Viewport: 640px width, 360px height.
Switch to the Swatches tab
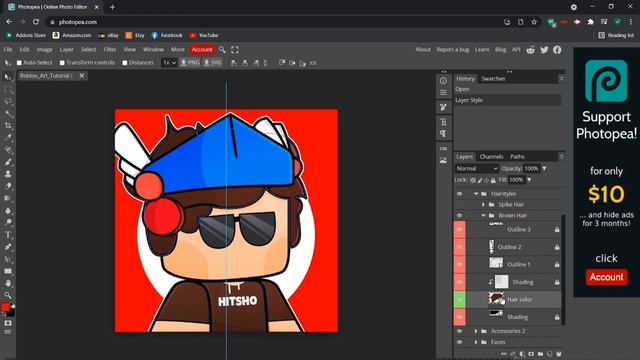pos(493,78)
